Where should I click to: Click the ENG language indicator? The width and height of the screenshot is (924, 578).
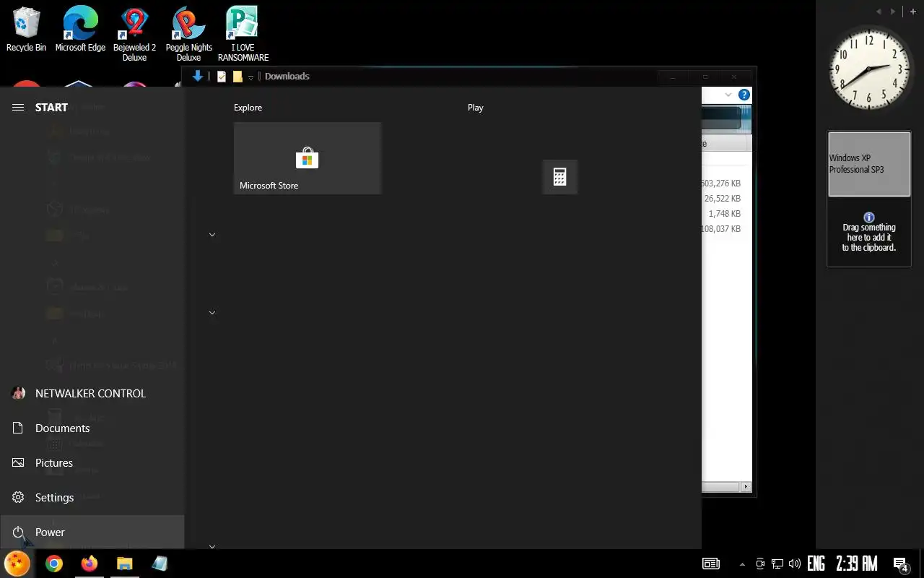816,564
